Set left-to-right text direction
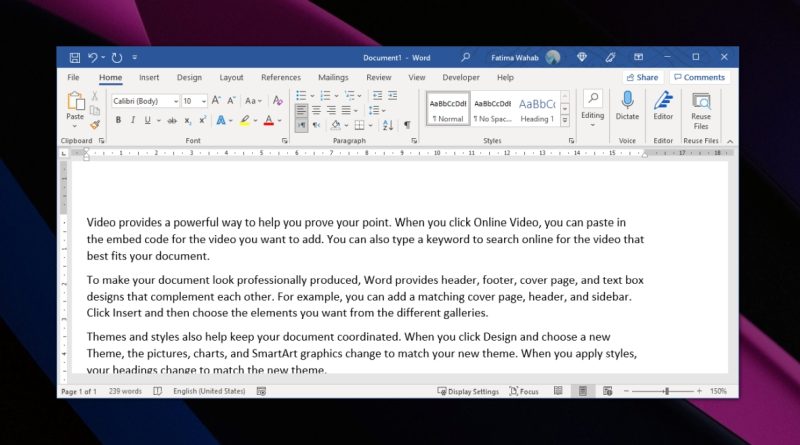This screenshot has height=445, width=800. click(x=302, y=125)
